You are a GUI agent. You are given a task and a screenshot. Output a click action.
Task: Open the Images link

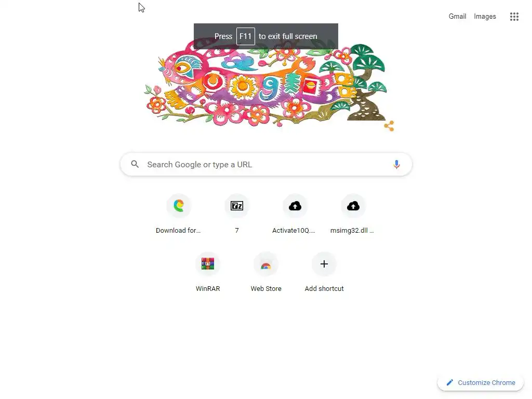click(x=485, y=16)
